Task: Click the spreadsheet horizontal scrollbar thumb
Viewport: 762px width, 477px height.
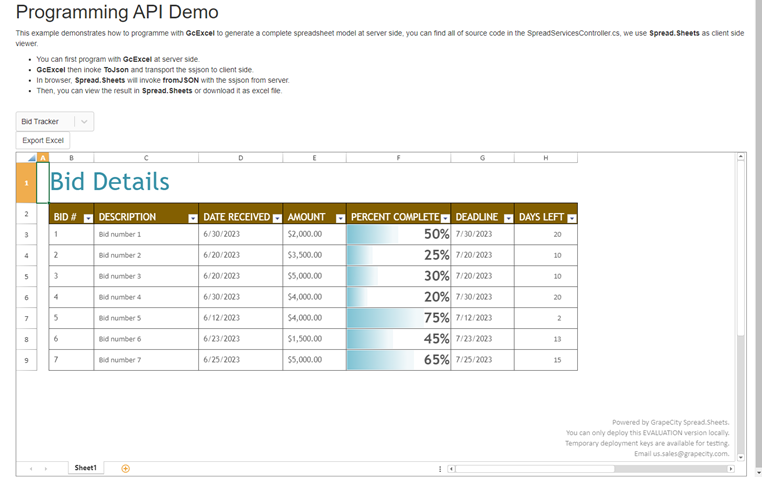Action: pyautogui.click(x=535, y=469)
